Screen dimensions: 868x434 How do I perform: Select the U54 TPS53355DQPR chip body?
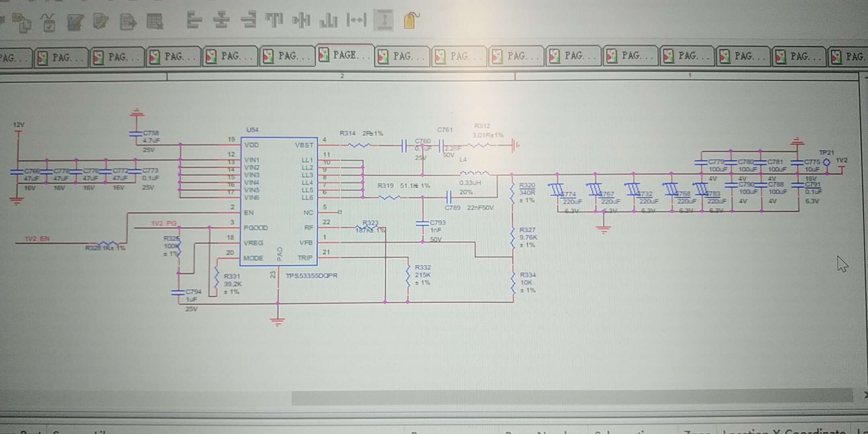click(279, 201)
